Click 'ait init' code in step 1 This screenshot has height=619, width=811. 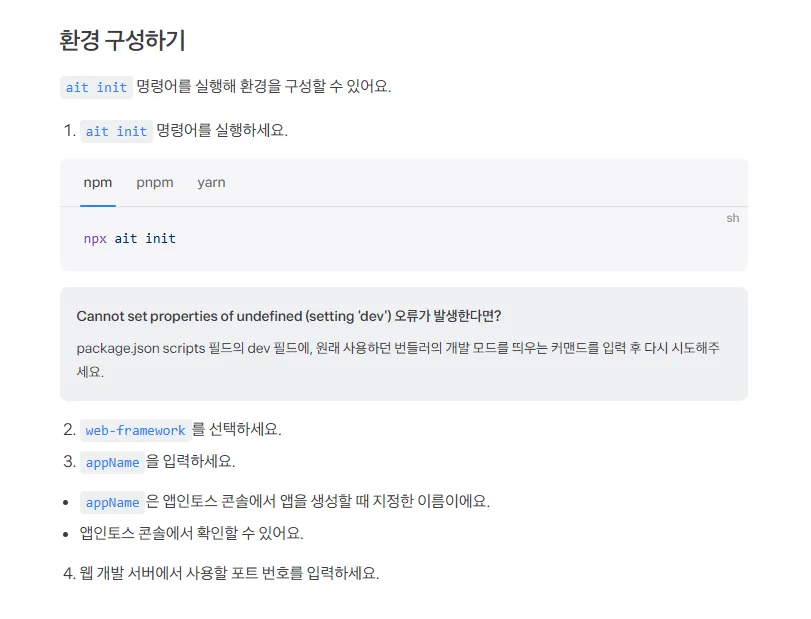pos(116,131)
